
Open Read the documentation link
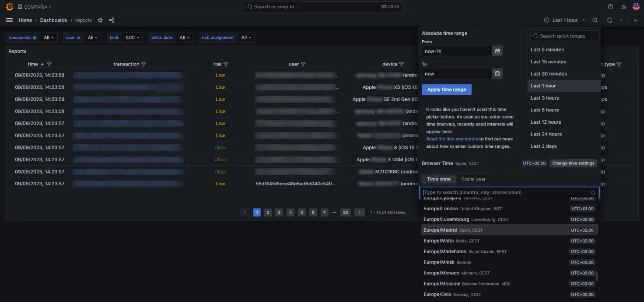(x=452, y=139)
